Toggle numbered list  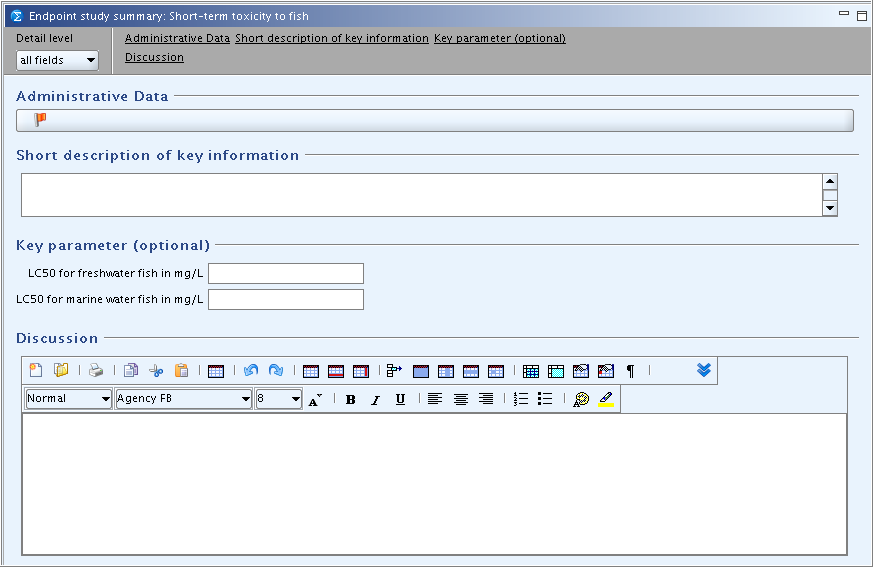[x=521, y=399]
